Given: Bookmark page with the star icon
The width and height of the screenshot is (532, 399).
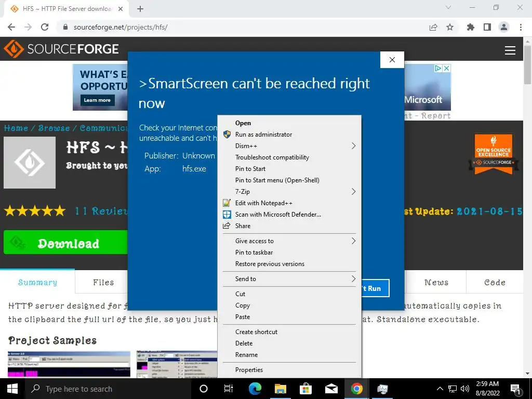Looking at the screenshot, I should (x=450, y=27).
